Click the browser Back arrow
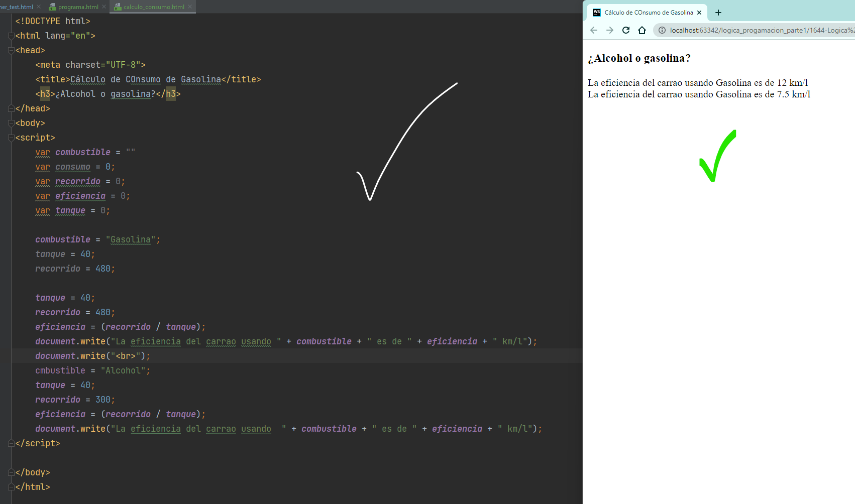This screenshot has width=855, height=504. point(594,30)
